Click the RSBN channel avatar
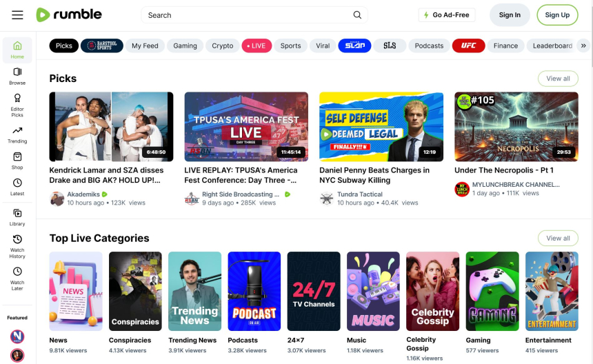This screenshot has width=593, height=364. (192, 199)
